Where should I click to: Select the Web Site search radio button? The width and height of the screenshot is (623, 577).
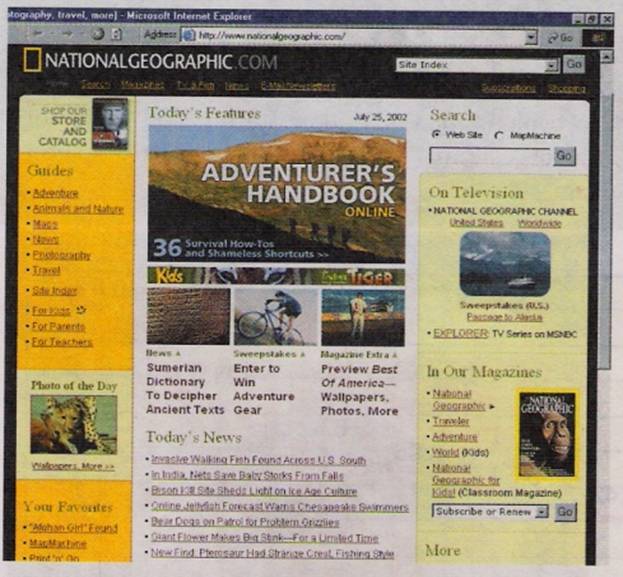pos(436,134)
